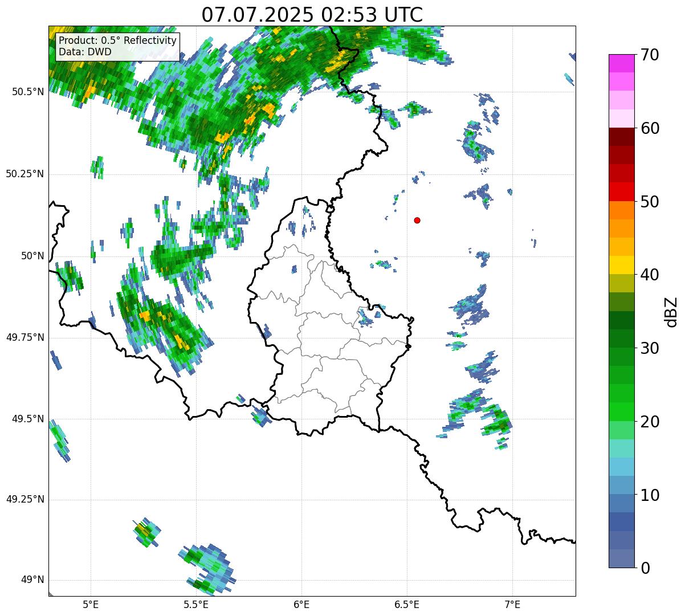Click the yellow colorbar swatch above 40
This screenshot has width=685, height=616.
621,265
